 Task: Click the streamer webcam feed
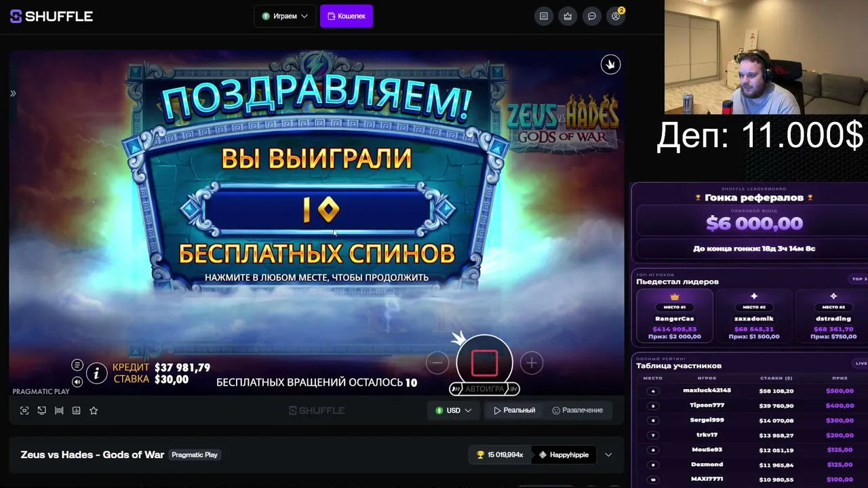click(766, 57)
